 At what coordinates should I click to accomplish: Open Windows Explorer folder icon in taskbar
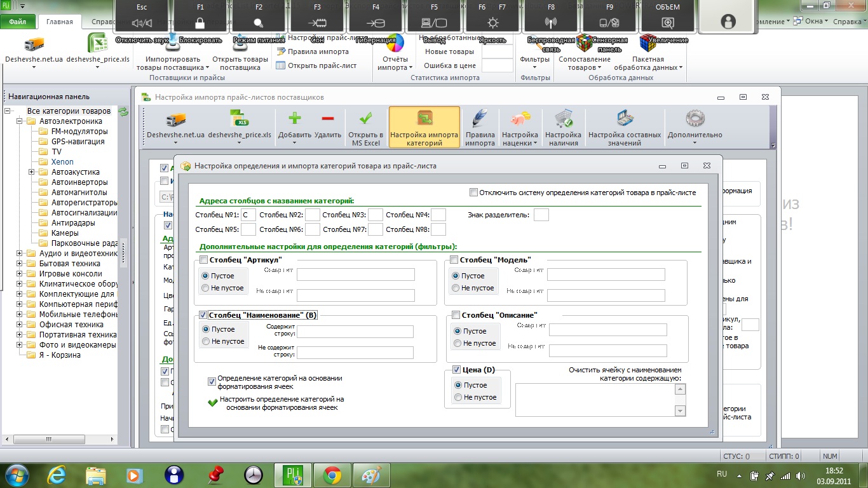point(96,475)
